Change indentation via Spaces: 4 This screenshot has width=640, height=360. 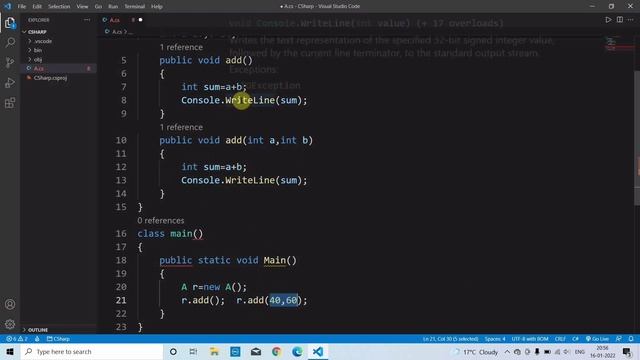tap(495, 339)
